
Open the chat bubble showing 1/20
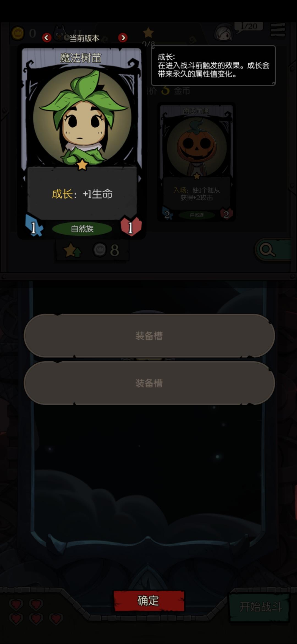249,27
